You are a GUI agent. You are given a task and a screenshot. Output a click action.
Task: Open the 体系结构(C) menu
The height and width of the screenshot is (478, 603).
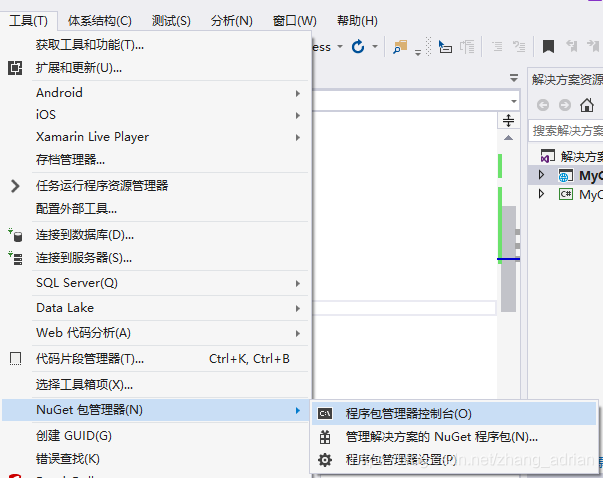[100, 20]
